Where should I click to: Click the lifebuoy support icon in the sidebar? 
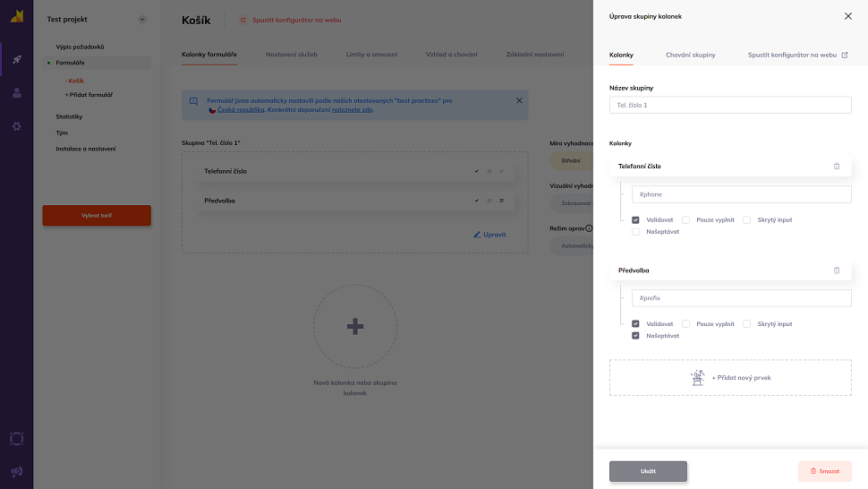[x=16, y=439]
